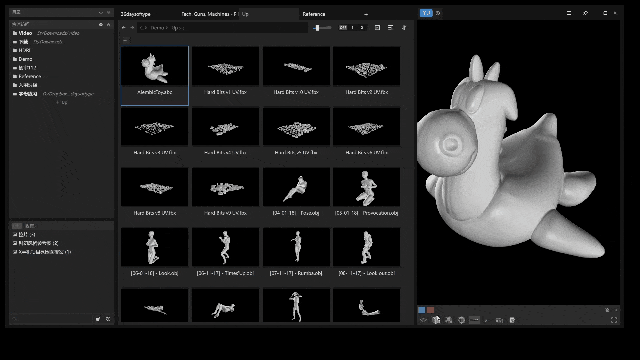Click the globe icon in viewer toolbar
This screenshot has width=640, height=360.
click(x=461, y=320)
